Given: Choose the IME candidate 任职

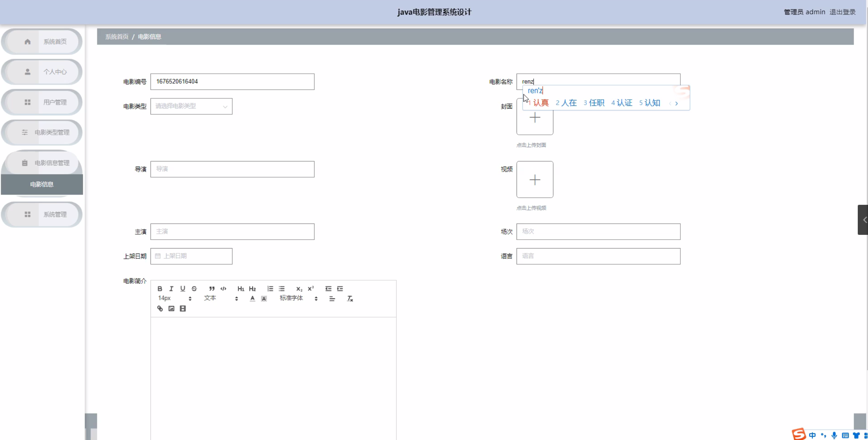Looking at the screenshot, I should [x=594, y=103].
